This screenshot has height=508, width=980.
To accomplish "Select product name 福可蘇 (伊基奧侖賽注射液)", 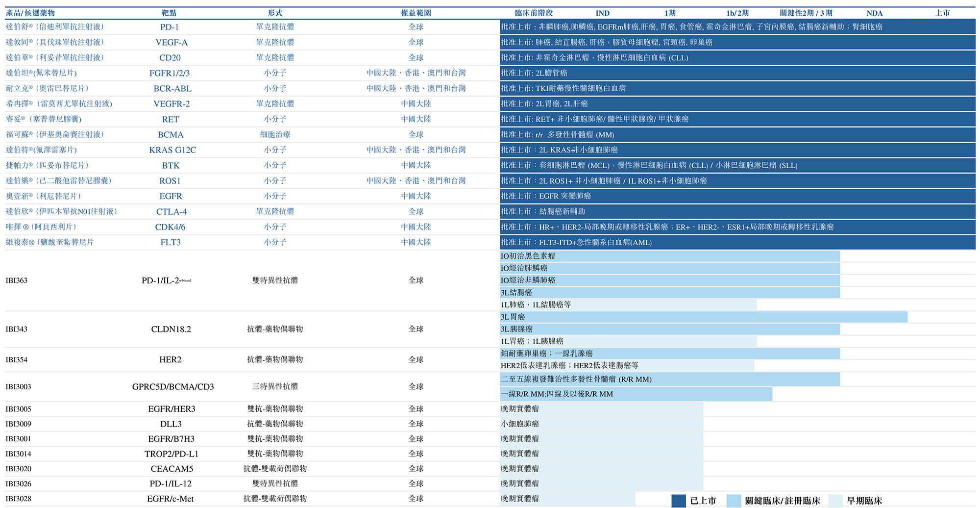I will 55,134.
